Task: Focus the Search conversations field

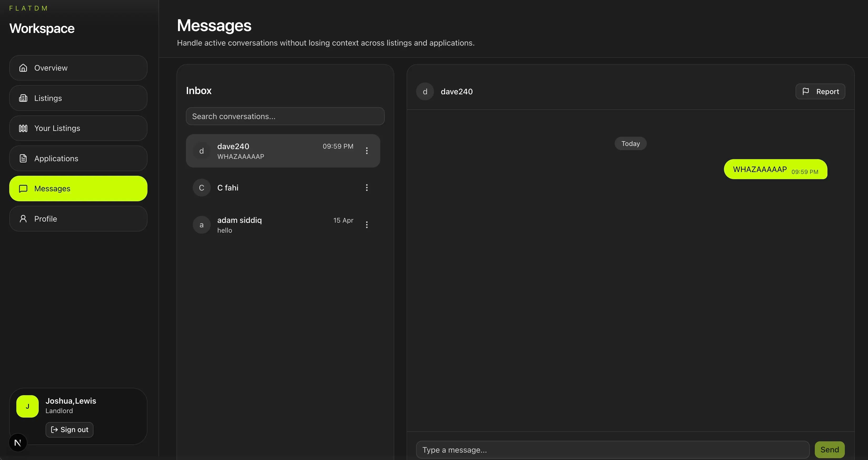Action: coord(285,116)
